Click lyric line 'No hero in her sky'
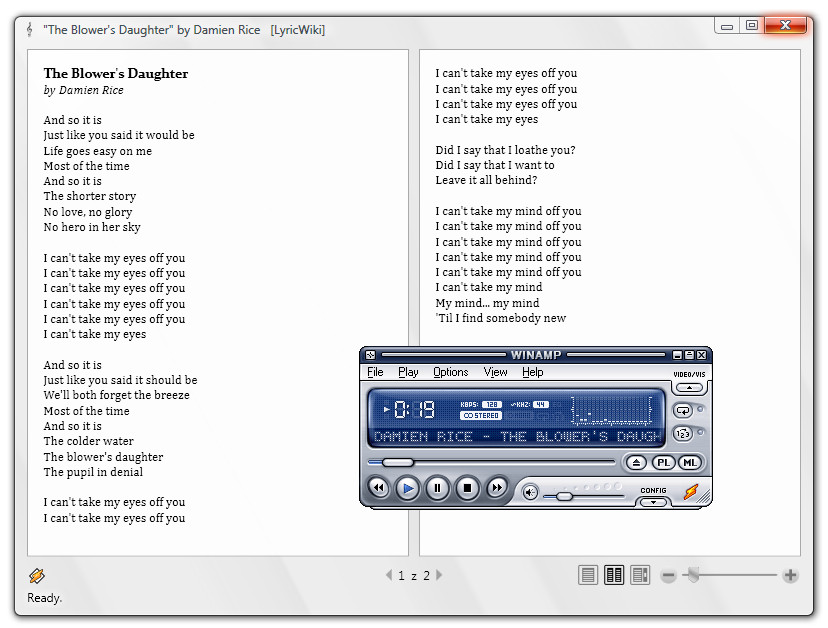This screenshot has height=628, width=828. coord(92,227)
